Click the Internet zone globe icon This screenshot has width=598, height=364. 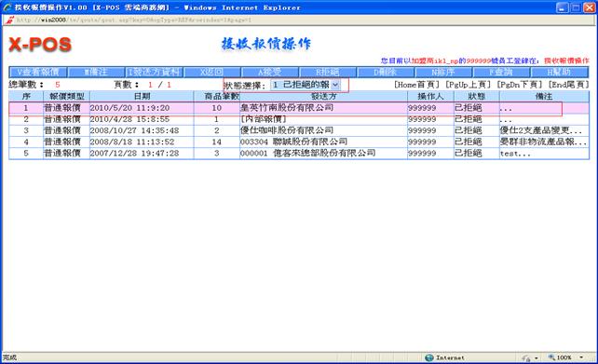pyautogui.click(x=429, y=357)
